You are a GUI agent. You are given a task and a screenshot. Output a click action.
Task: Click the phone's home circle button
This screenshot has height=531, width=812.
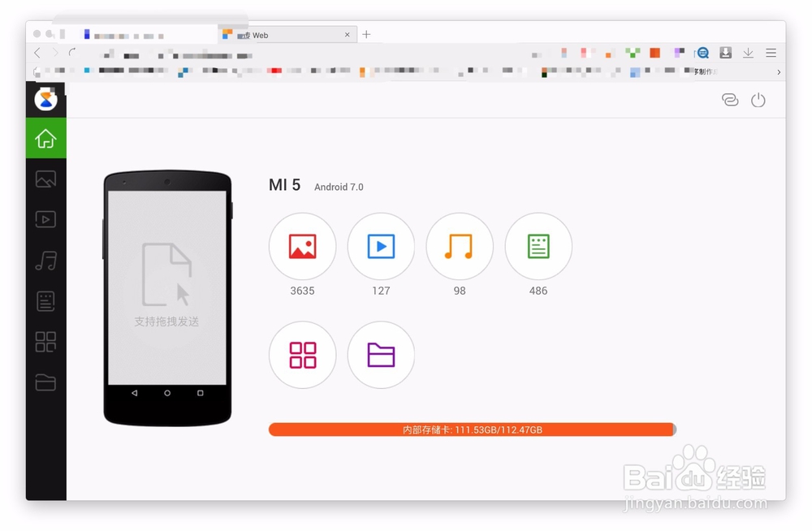(x=167, y=393)
